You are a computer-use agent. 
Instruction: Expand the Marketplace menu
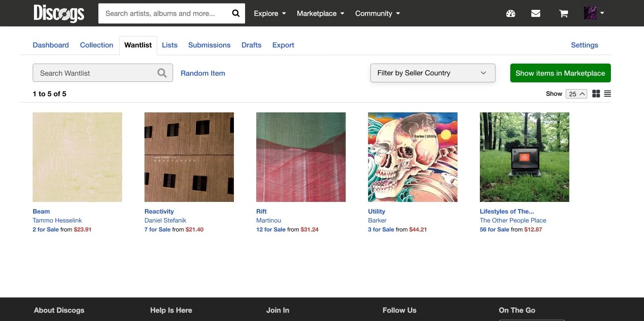click(321, 13)
